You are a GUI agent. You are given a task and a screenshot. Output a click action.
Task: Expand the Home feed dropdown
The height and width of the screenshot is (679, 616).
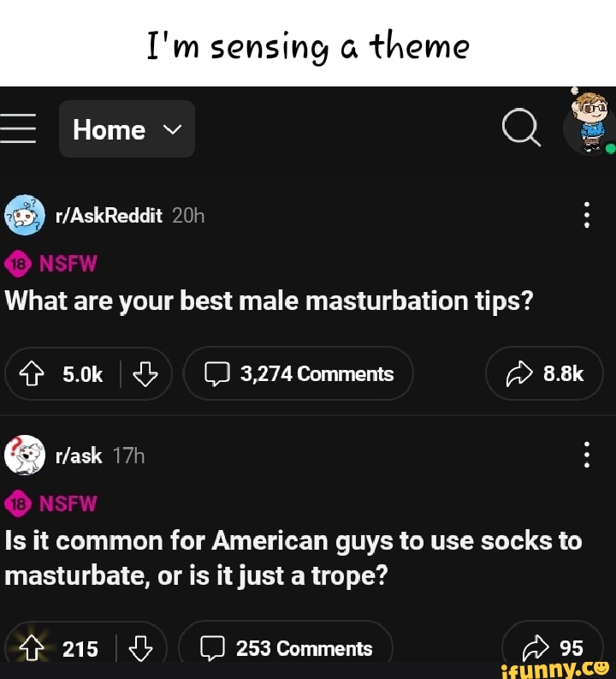pyautogui.click(x=127, y=129)
